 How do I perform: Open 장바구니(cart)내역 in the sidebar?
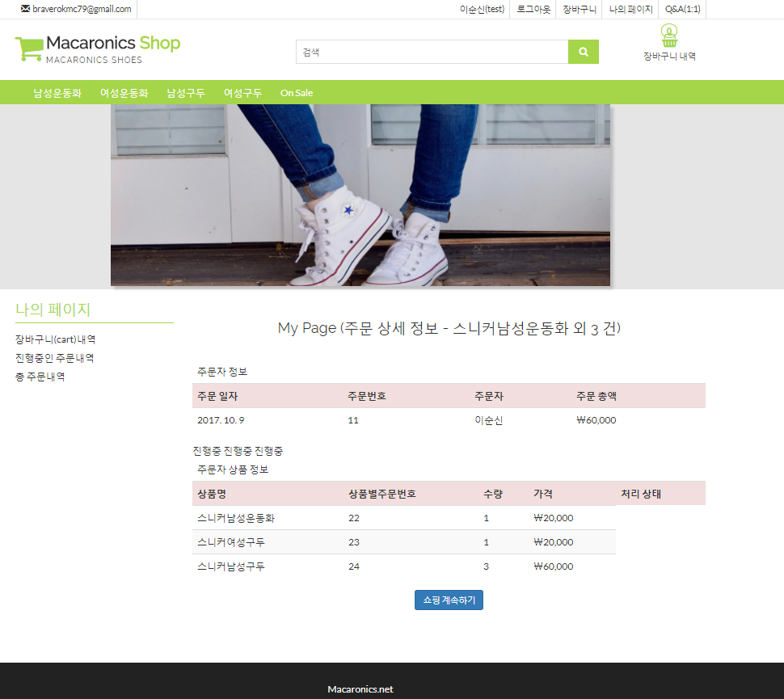pos(56,339)
